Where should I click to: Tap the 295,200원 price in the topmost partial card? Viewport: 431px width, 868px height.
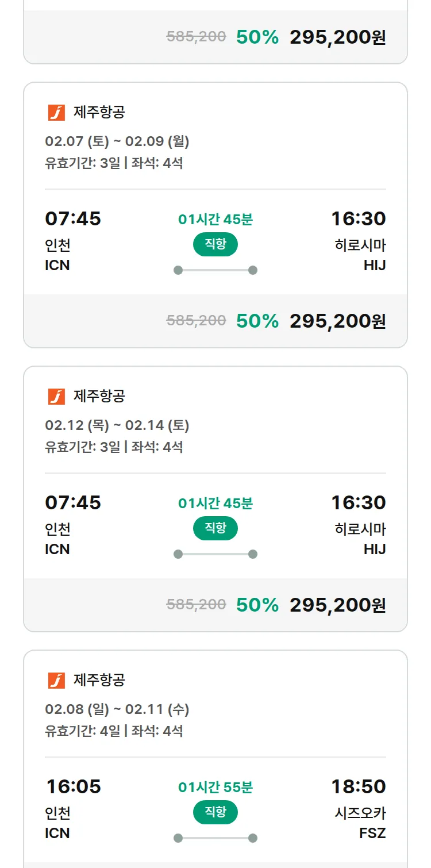[x=337, y=37]
